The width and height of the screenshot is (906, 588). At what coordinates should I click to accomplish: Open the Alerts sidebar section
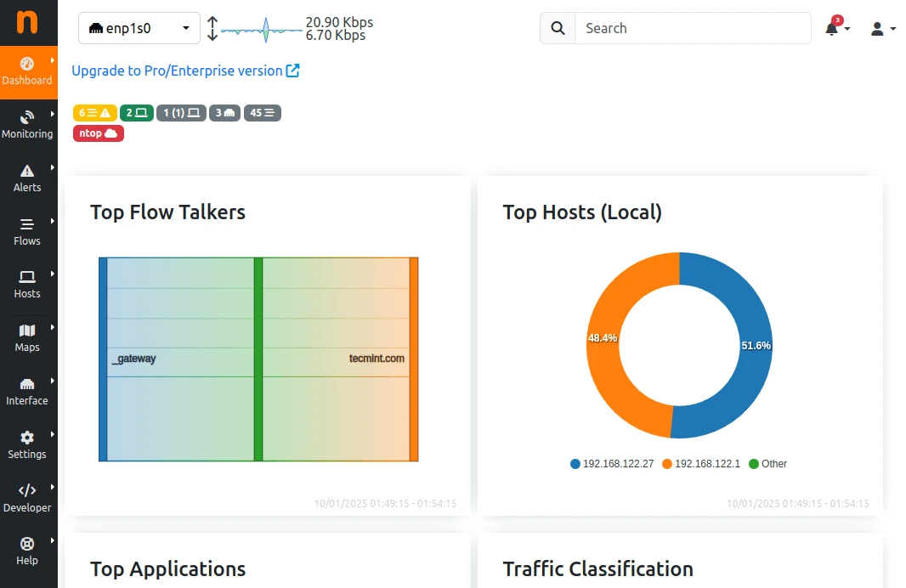[x=27, y=178]
